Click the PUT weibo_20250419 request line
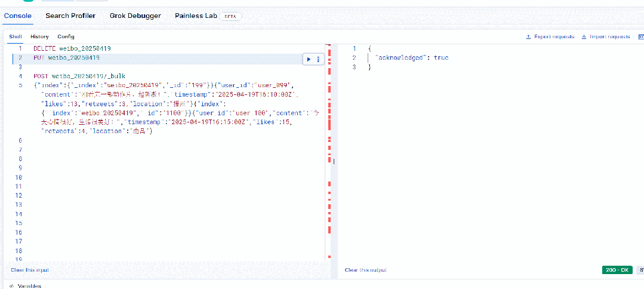The width and height of the screenshot is (644, 289). click(x=66, y=58)
